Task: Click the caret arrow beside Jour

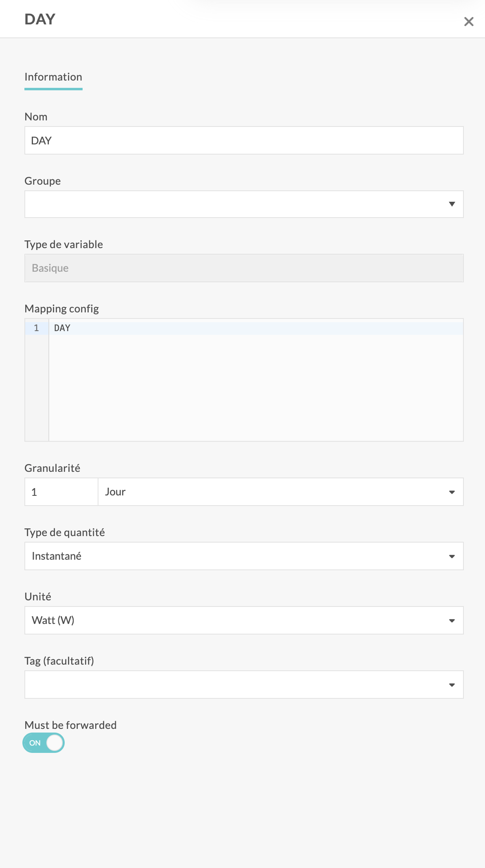Action: 452,492
